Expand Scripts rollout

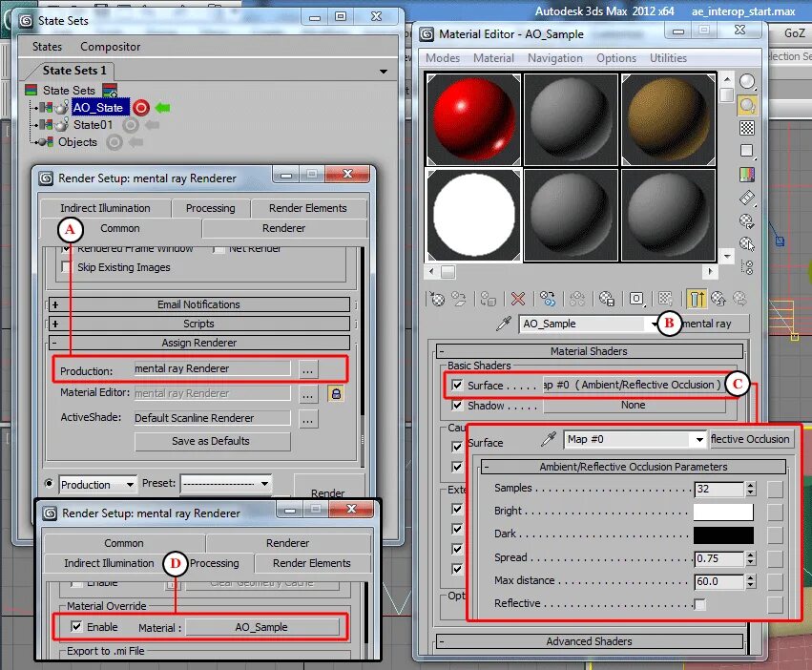(x=199, y=324)
